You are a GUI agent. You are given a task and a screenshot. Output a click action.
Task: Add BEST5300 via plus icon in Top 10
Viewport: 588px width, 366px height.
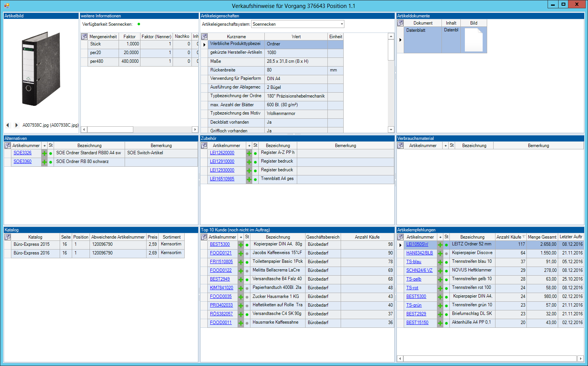(x=241, y=245)
